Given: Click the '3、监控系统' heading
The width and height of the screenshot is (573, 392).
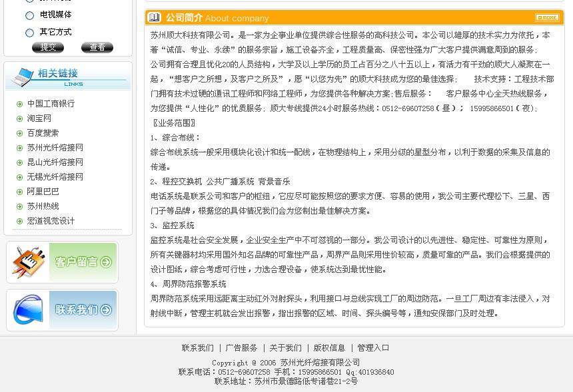Looking at the screenshot, I should (x=172, y=226).
